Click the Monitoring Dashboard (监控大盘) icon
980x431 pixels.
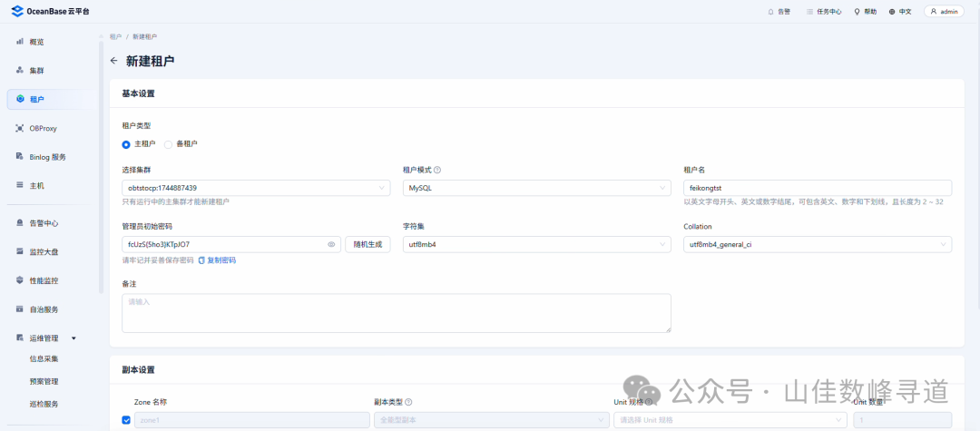pos(19,251)
